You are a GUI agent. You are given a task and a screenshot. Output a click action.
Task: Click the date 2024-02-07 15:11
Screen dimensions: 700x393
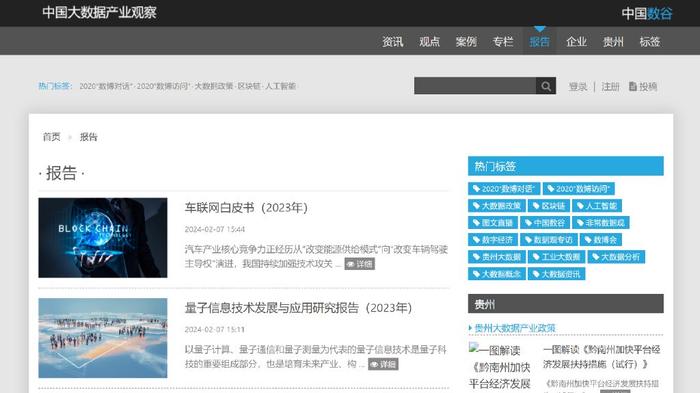215,330
